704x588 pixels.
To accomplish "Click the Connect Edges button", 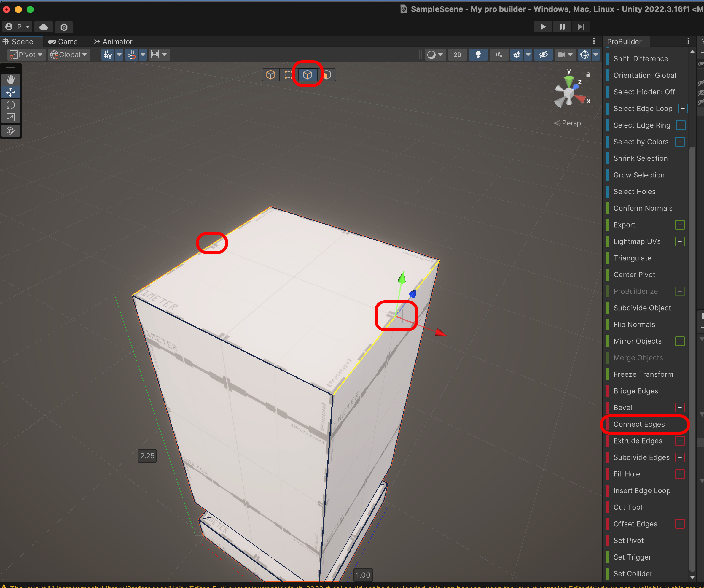I will point(639,424).
